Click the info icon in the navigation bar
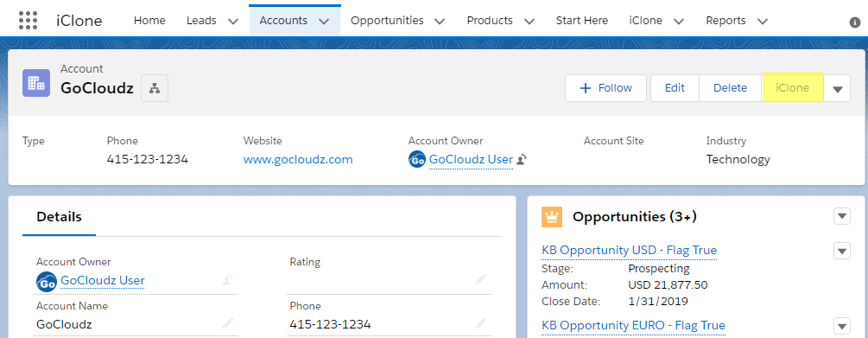This screenshot has width=868, height=338. 855,22
